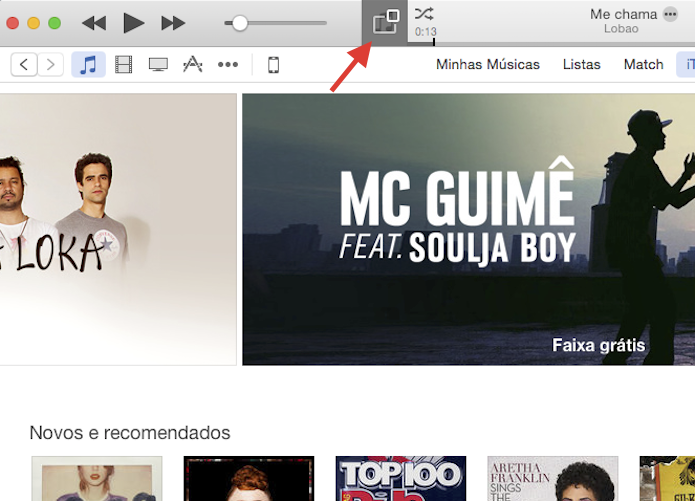
Task: Close the iTunes window with red button
Action: [x=13, y=23]
